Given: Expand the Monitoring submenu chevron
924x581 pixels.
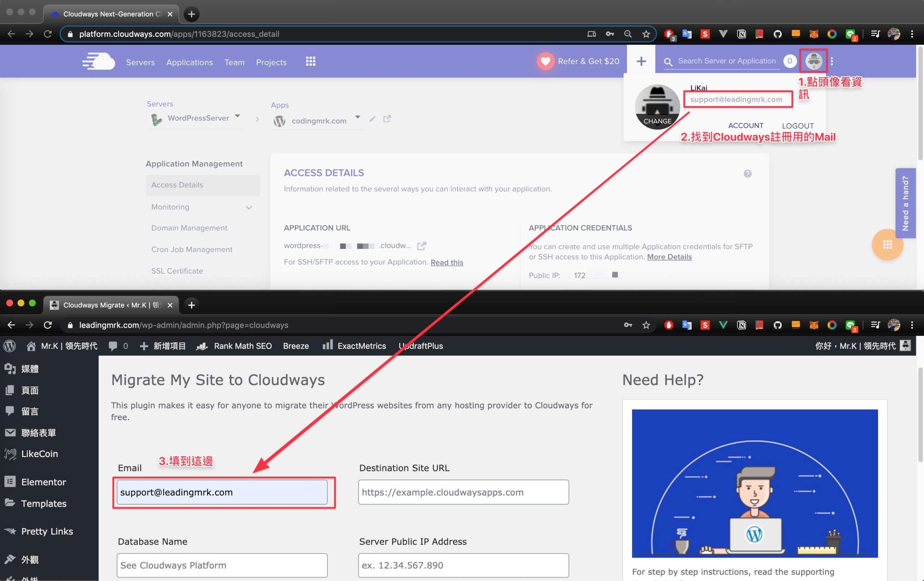Looking at the screenshot, I should (249, 207).
